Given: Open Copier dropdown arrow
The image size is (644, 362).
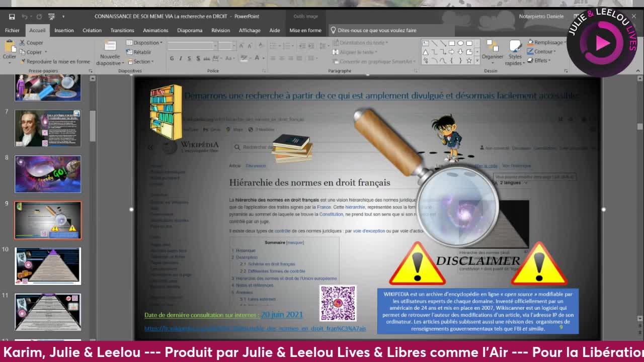Looking at the screenshot, I should pyautogui.click(x=45, y=52).
